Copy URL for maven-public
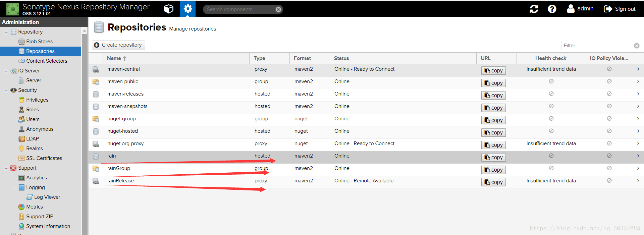The image size is (644, 235). tap(493, 83)
